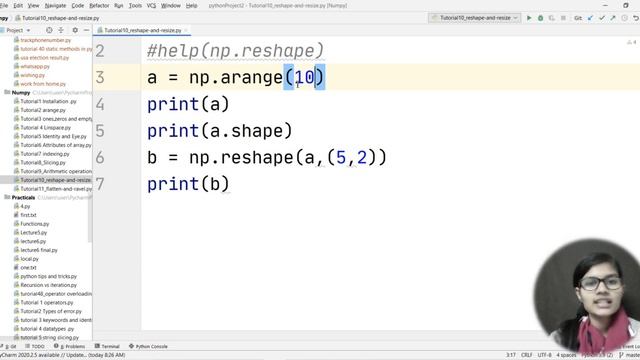The height and width of the screenshot is (360, 640).
Task: Open the Terminal tool window
Action: [107, 346]
